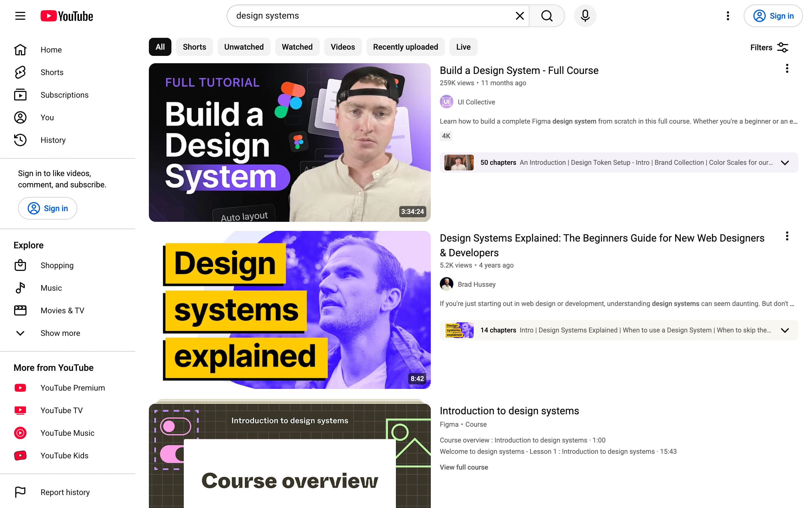Open the hamburger guide menu

(x=20, y=16)
